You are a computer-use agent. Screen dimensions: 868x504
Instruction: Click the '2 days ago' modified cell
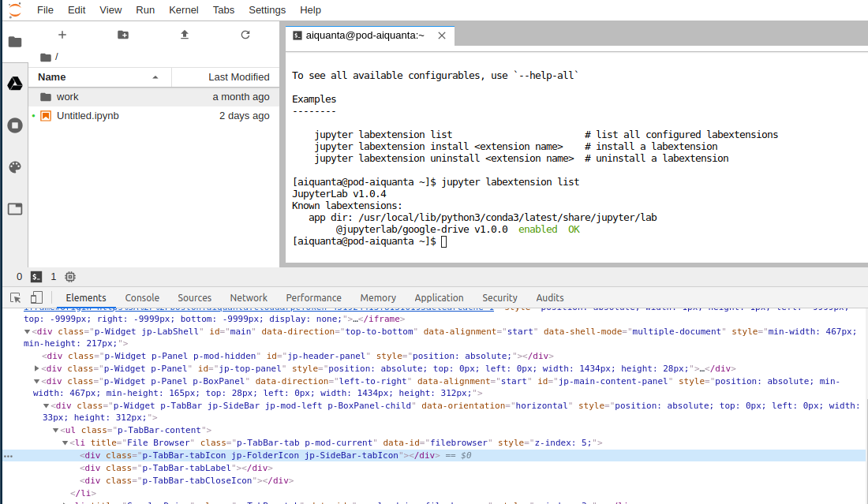(244, 116)
